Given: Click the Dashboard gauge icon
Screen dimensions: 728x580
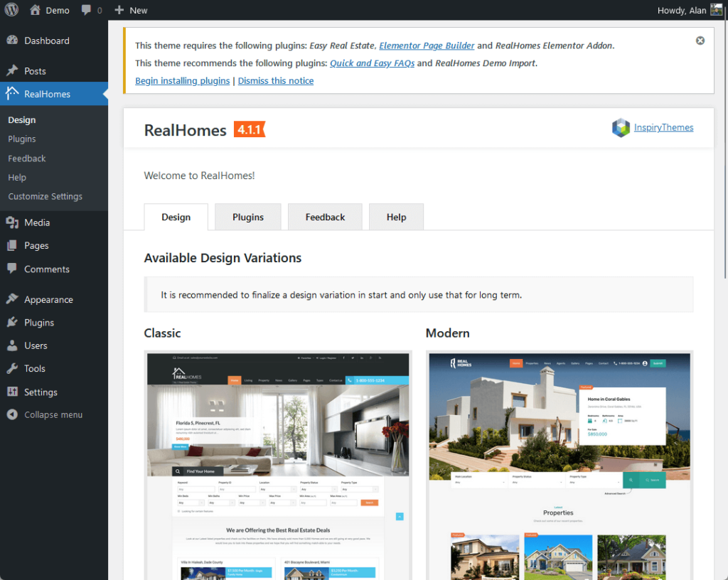Looking at the screenshot, I should [13, 41].
